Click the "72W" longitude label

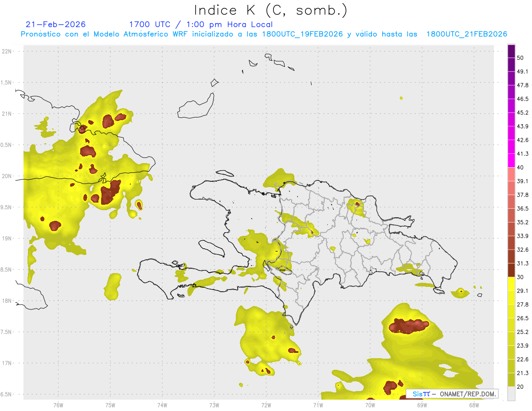tap(266, 405)
